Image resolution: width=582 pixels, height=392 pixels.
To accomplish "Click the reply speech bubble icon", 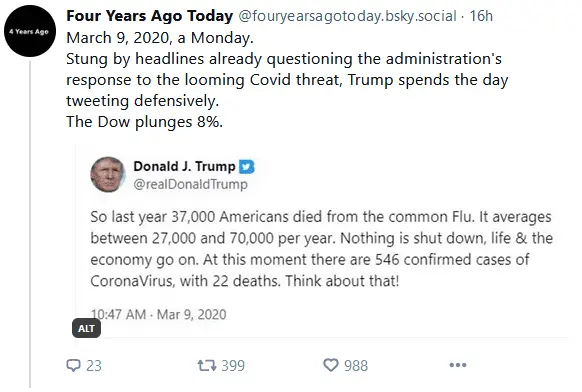I will (x=73, y=365).
